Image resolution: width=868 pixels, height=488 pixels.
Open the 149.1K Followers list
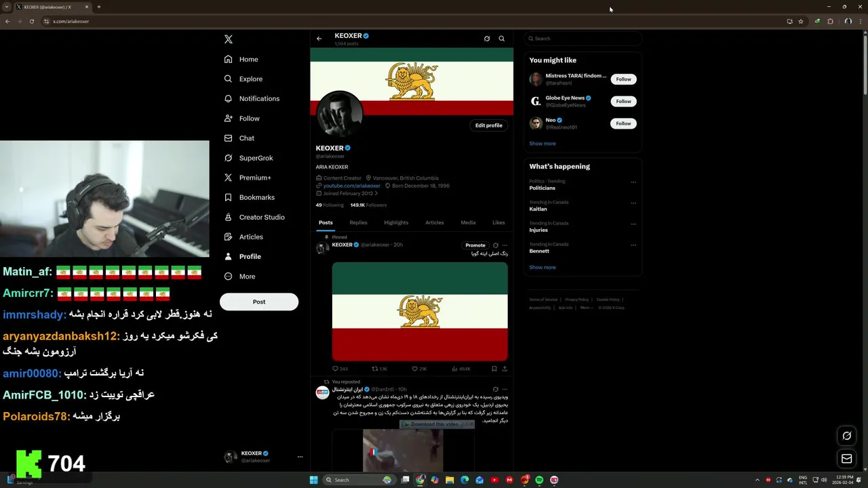click(368, 205)
